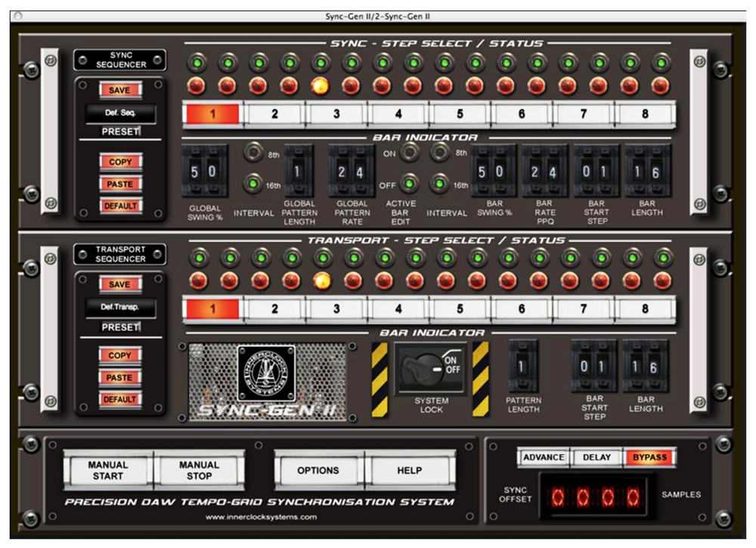This screenshot has height=548, width=756.
Task: Click the Bar Swing % counter
Action: tap(493, 172)
